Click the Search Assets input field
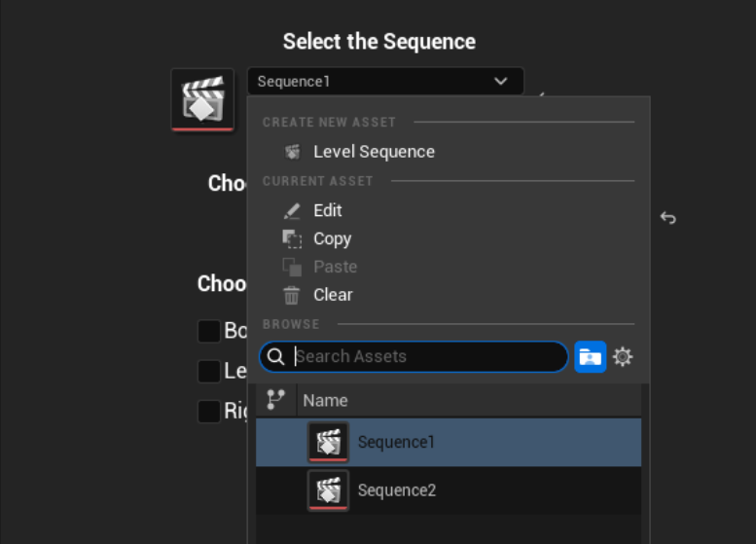The height and width of the screenshot is (544, 756). point(428,356)
